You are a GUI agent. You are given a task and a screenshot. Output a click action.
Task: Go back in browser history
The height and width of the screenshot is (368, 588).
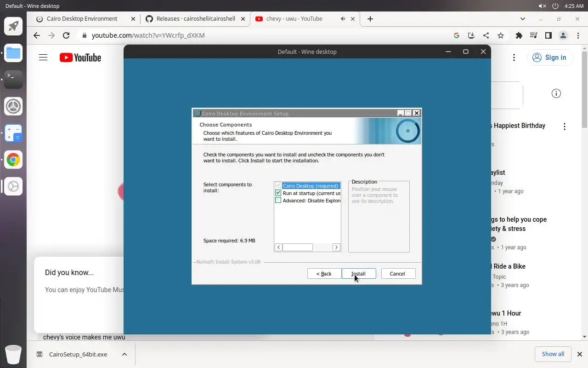[37, 35]
